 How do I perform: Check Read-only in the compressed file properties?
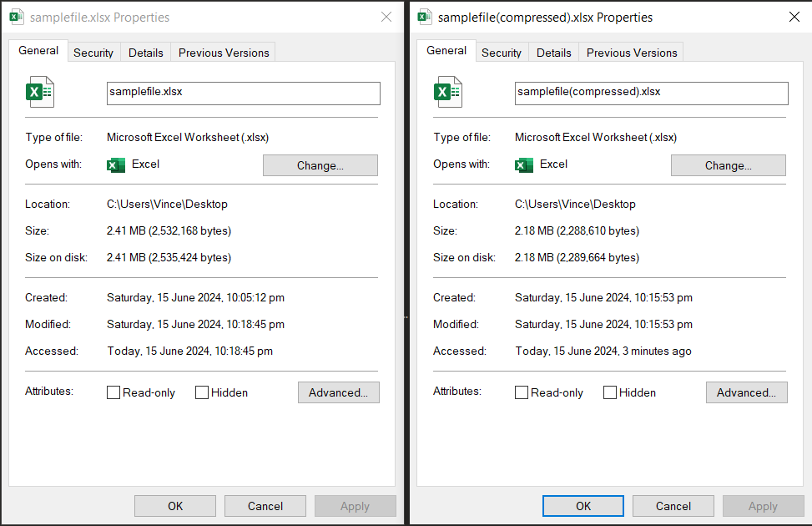(x=521, y=392)
